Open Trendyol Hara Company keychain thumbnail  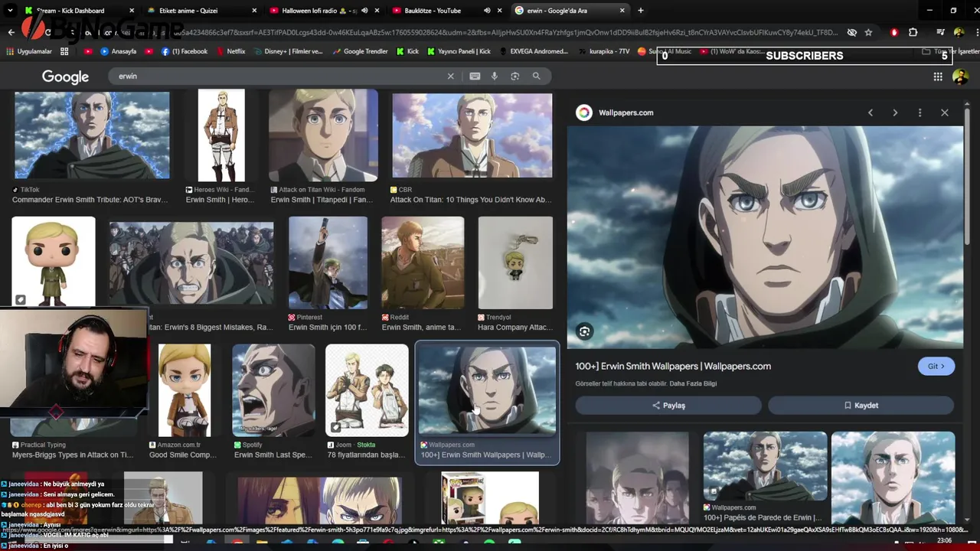click(x=515, y=262)
